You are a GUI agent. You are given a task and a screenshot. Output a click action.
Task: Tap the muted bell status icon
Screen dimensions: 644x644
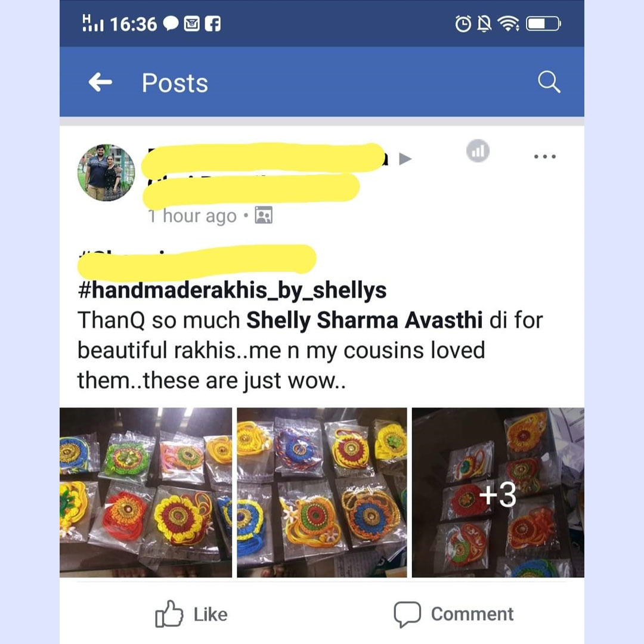click(484, 24)
